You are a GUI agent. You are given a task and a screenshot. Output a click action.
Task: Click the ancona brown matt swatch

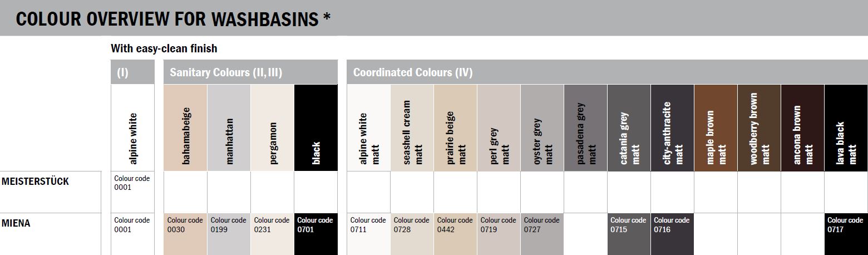point(802,127)
